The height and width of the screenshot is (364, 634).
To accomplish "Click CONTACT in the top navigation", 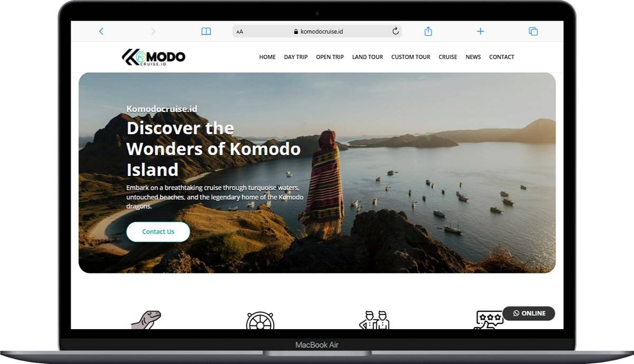I will 502,57.
